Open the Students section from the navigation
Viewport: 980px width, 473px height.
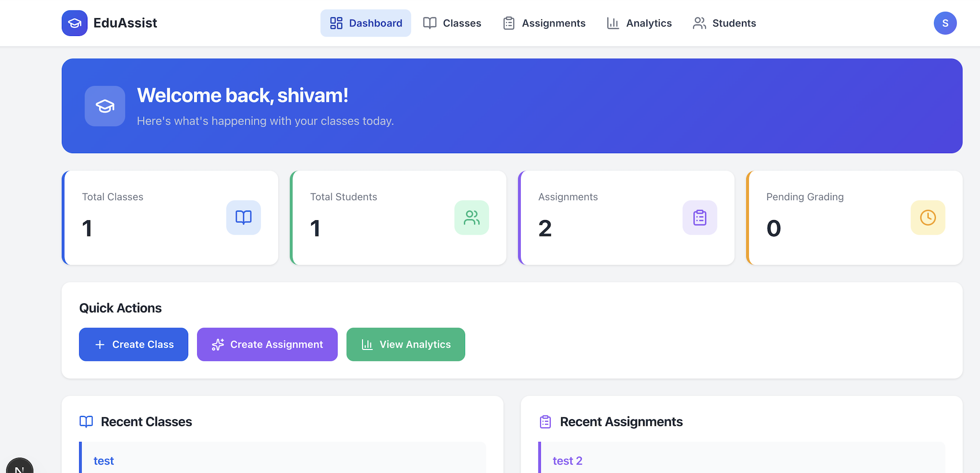tap(734, 23)
